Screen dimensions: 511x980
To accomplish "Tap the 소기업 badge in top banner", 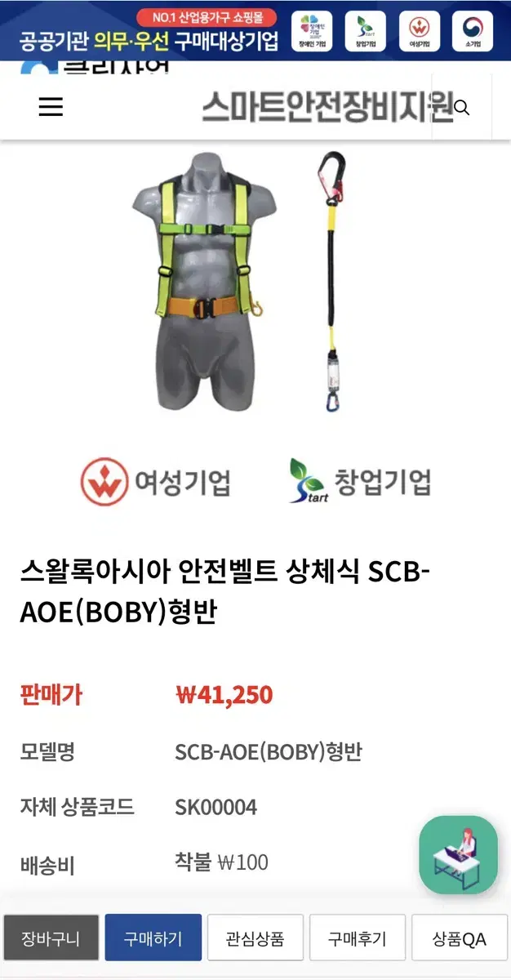I will click(473, 31).
